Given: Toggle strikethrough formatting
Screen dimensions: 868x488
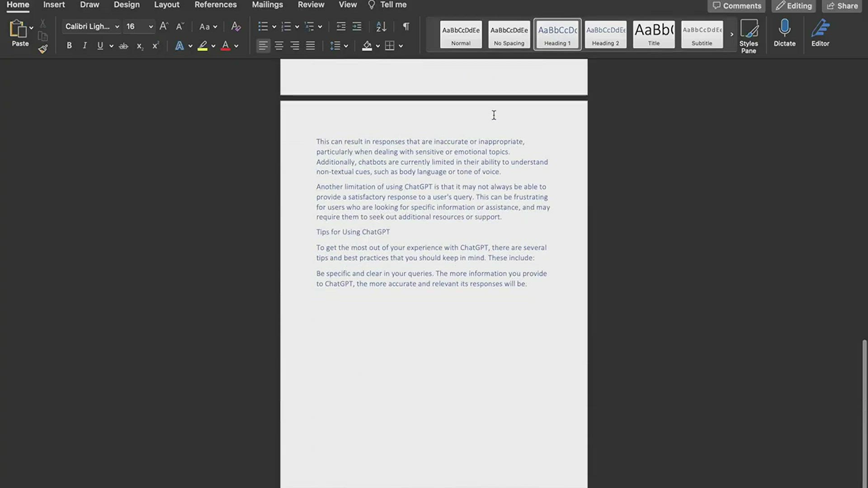Looking at the screenshot, I should pyautogui.click(x=123, y=45).
